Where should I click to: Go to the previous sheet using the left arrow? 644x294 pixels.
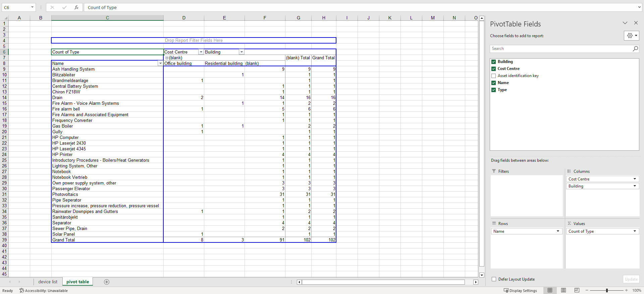click(10, 282)
